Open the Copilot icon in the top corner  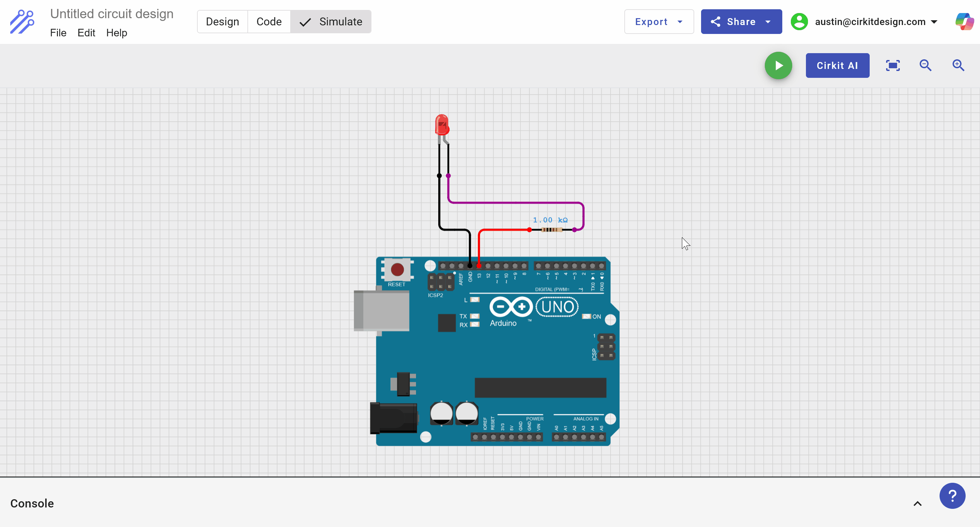pos(964,22)
